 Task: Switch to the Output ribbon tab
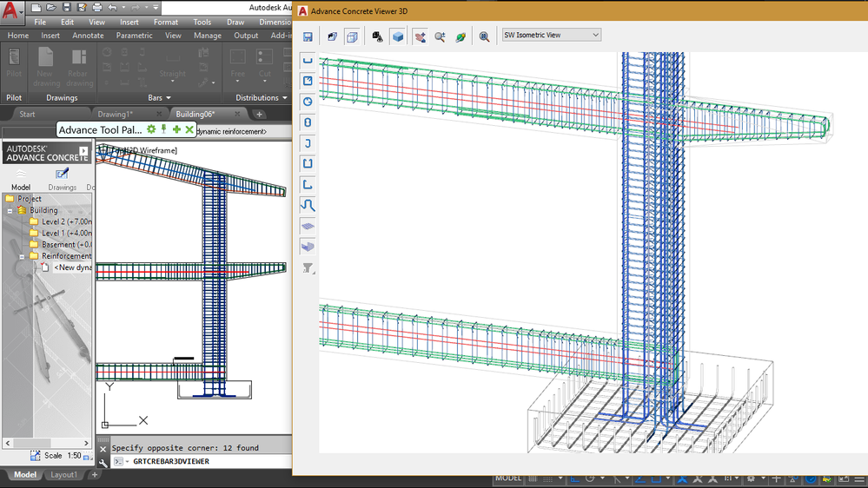(246, 36)
